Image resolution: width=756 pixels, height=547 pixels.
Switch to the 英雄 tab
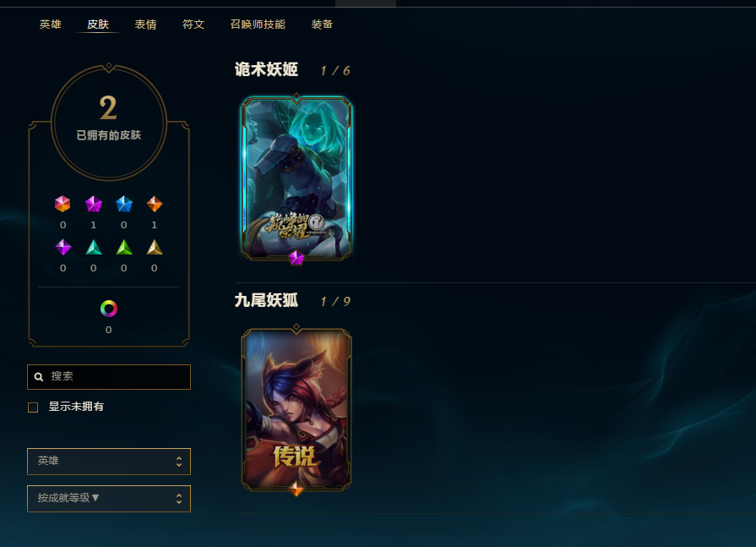[50, 25]
